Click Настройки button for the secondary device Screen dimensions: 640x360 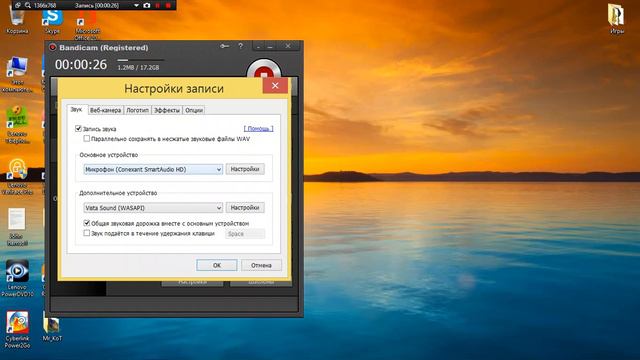pyautogui.click(x=245, y=208)
